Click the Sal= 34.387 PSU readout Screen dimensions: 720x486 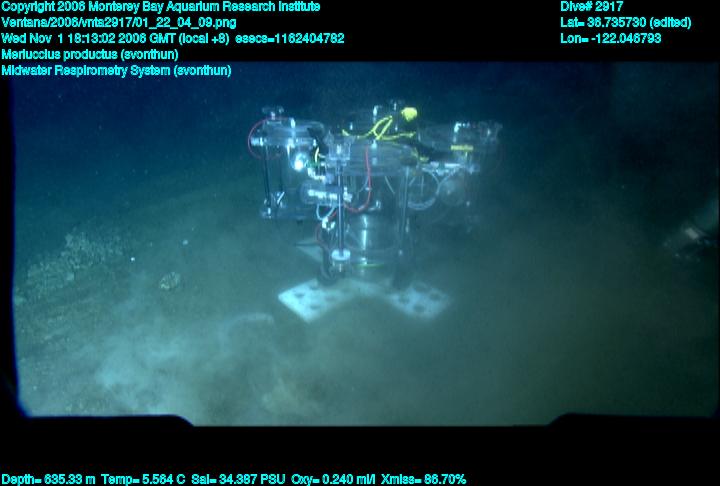(x=238, y=480)
